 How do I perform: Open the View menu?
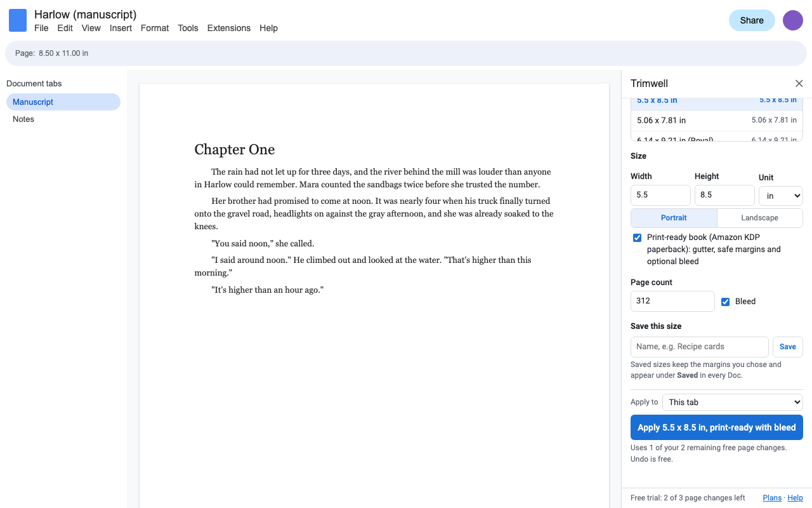[91, 28]
